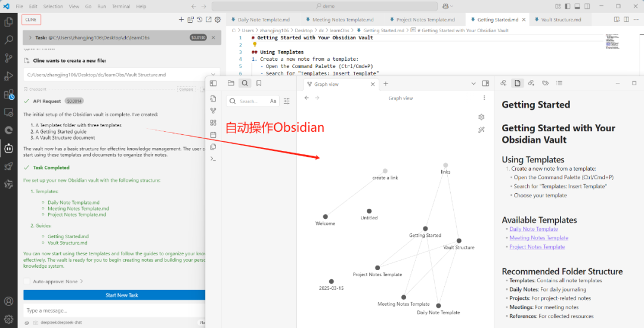Focus Obsidian search input box
Image resolution: width=644 pixels, height=328 pixels.
(x=253, y=101)
